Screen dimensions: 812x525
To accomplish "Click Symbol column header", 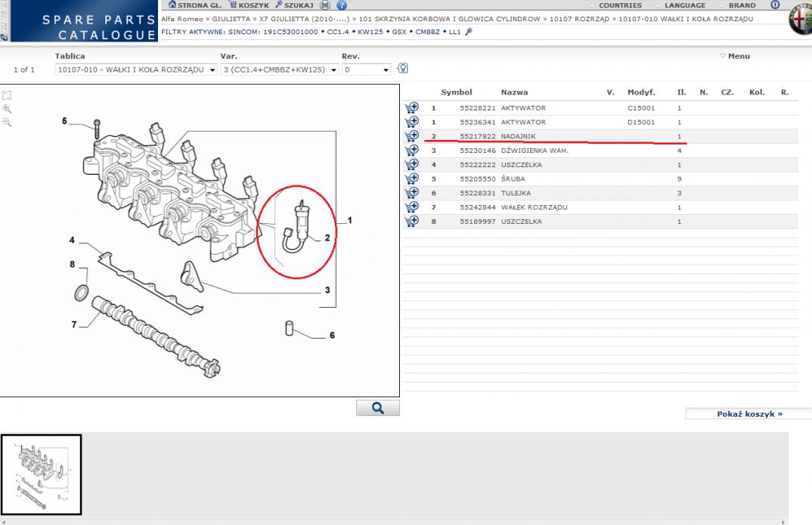I will point(456,92).
